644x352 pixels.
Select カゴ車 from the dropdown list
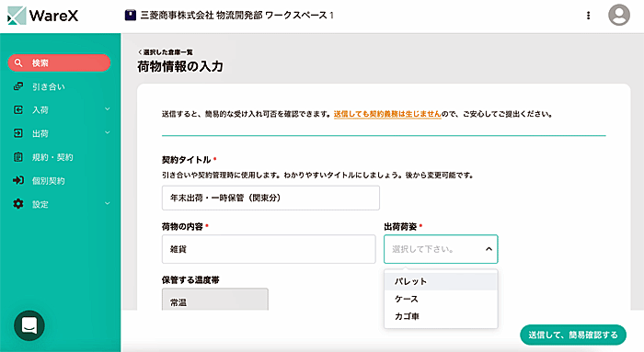[x=441, y=316]
